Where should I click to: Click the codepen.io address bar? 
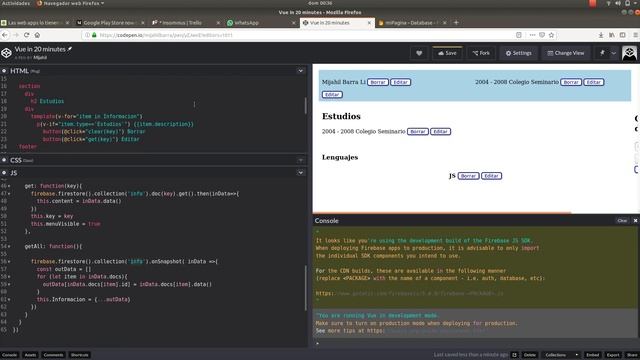click(298, 35)
